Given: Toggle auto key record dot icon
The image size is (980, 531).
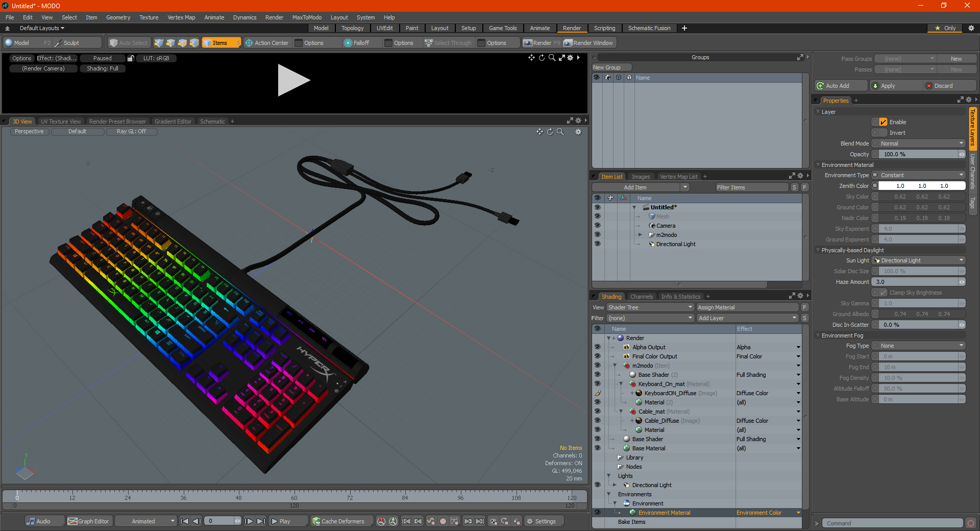Looking at the screenshot, I should (443, 521).
